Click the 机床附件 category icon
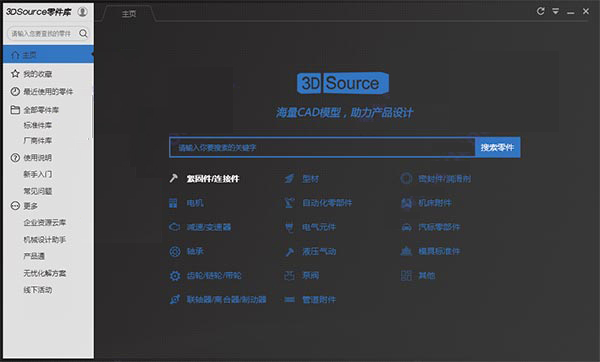 coord(406,203)
